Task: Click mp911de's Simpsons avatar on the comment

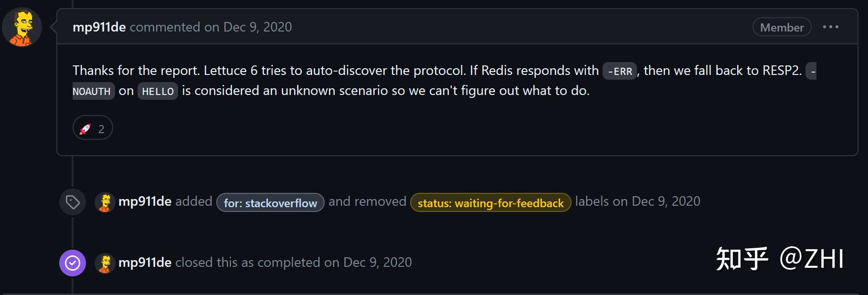Action: tap(22, 27)
